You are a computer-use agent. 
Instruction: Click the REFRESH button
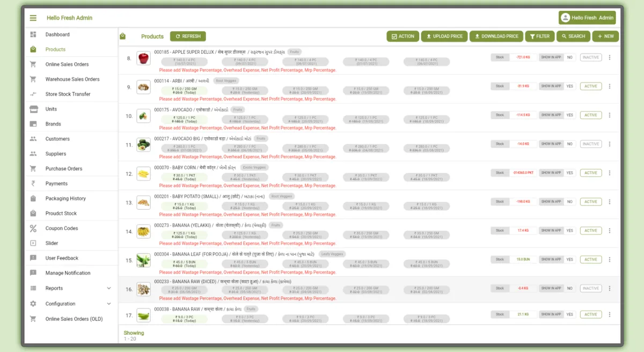coord(188,36)
